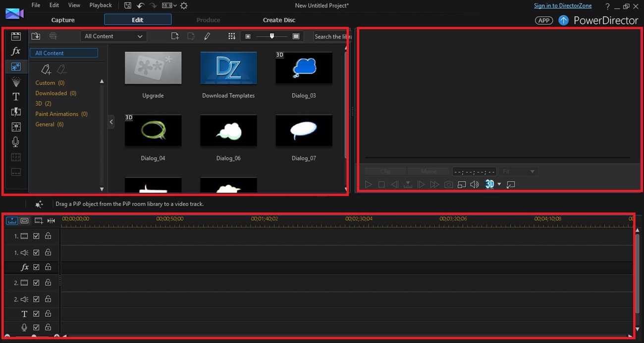The height and width of the screenshot is (343, 644).
Task: Add a new tag
Action: (x=46, y=70)
